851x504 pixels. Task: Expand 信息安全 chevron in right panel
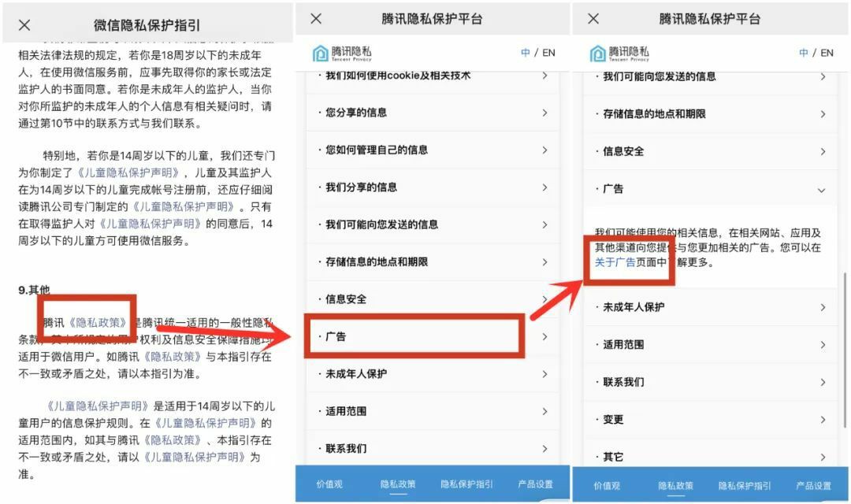(823, 152)
